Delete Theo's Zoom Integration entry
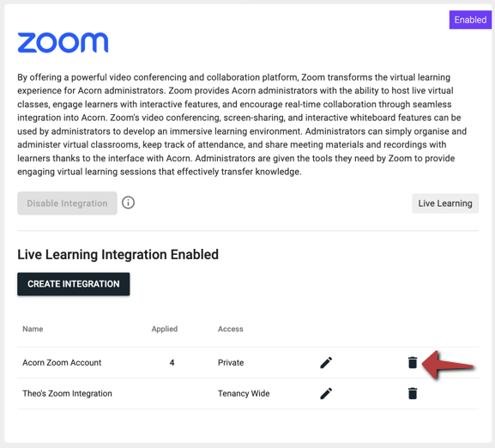The height and width of the screenshot is (448, 495). click(x=413, y=393)
